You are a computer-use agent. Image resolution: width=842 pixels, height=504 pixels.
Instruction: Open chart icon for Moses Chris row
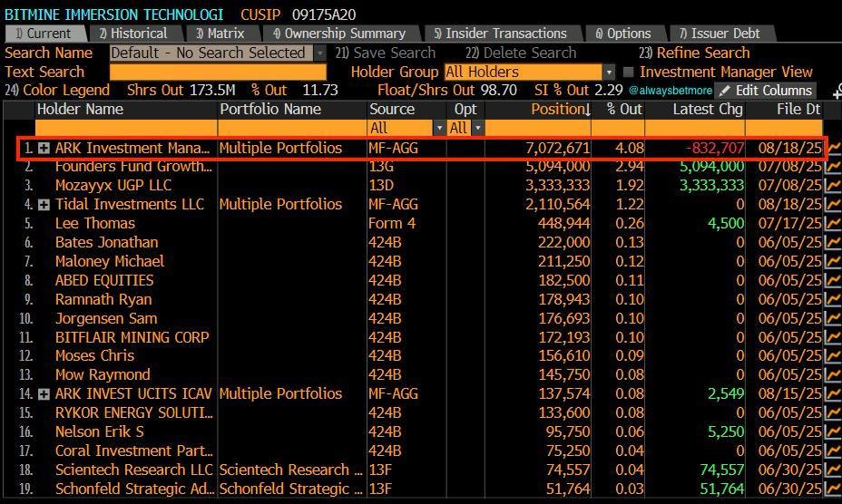click(x=834, y=356)
